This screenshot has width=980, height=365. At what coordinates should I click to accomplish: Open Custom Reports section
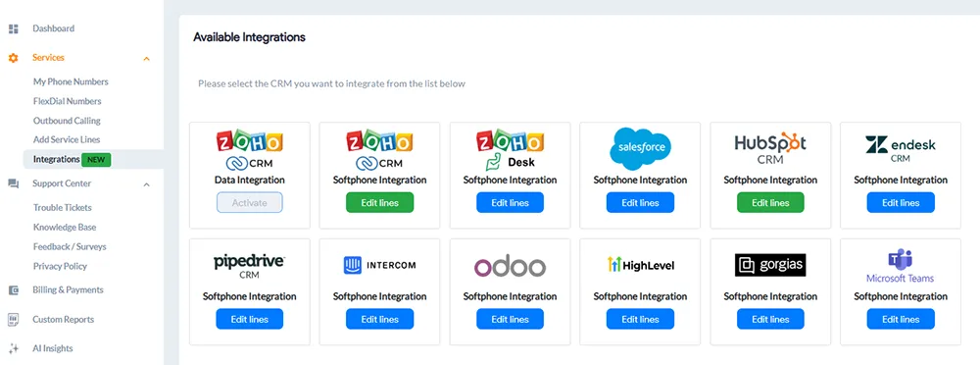click(63, 320)
